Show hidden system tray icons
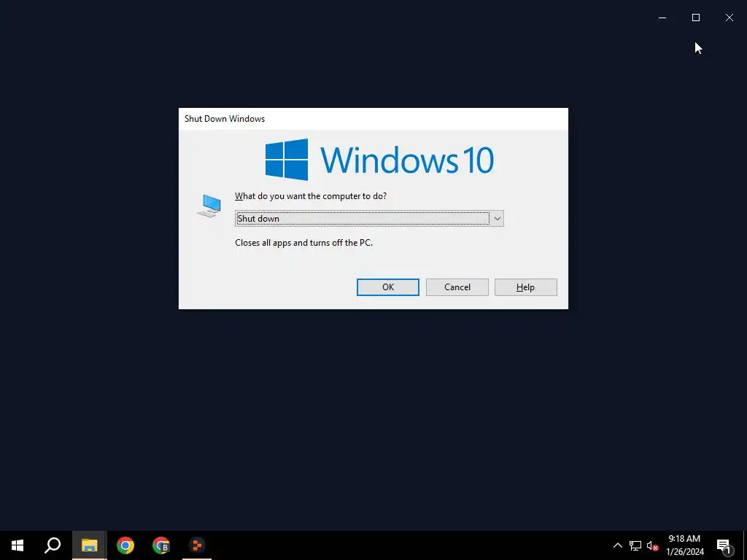 (617, 545)
